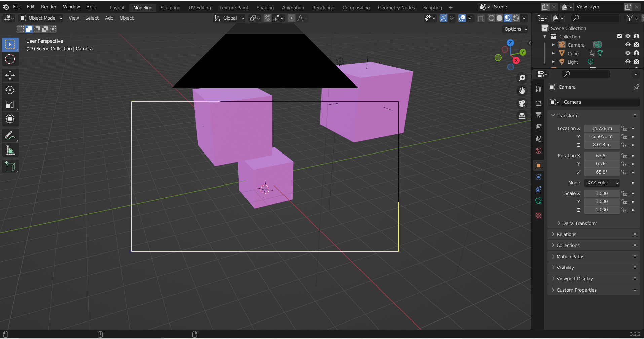Uncheck the Collection exclude checkbox
This screenshot has width=644, height=339.
[x=619, y=36]
